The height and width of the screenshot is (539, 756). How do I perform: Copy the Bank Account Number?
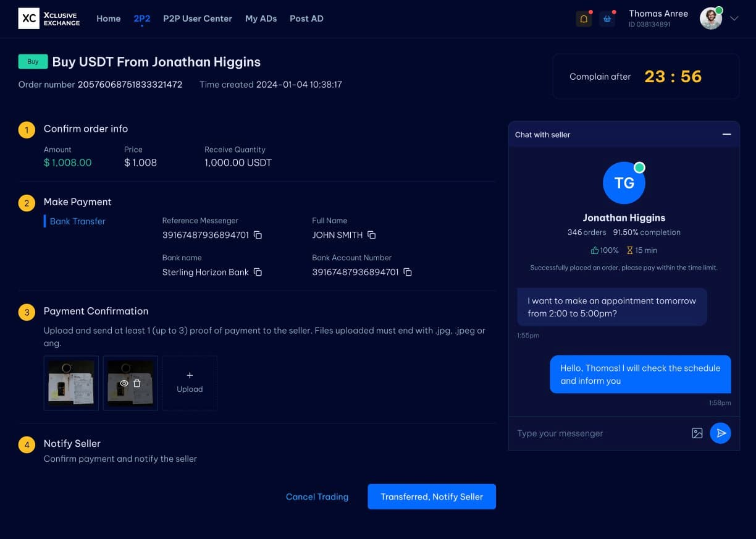pos(407,273)
